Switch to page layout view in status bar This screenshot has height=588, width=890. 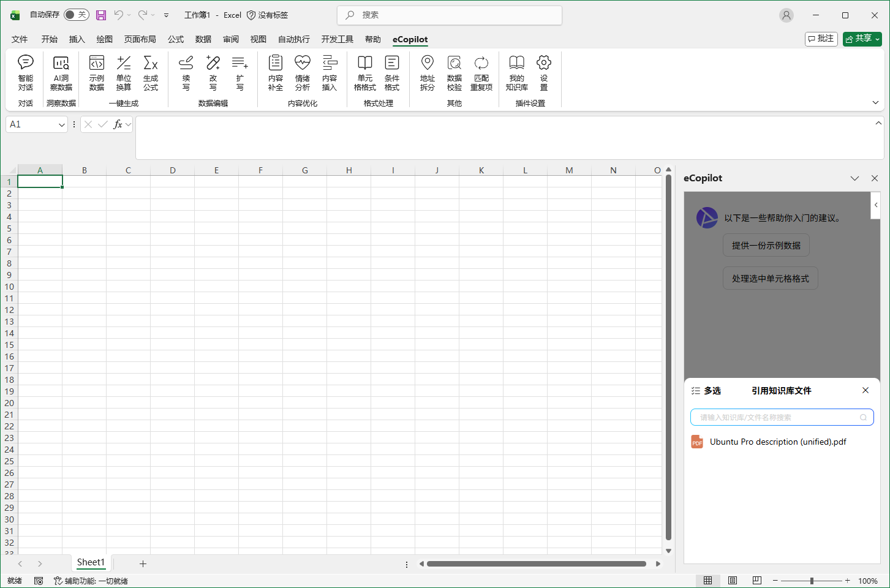click(733, 581)
